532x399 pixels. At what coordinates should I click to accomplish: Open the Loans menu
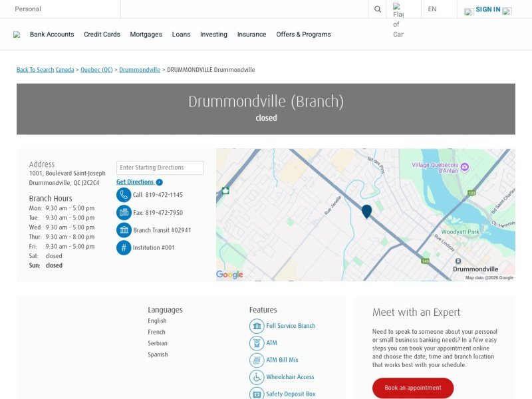(181, 35)
